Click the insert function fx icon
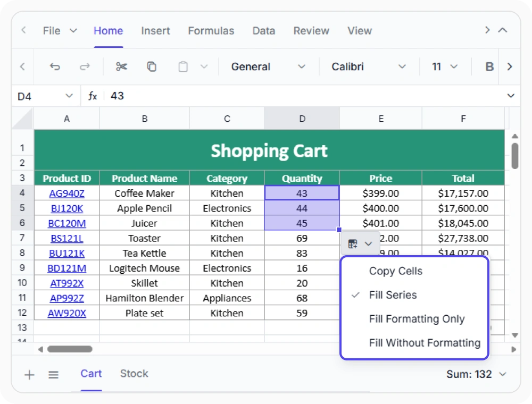This screenshot has width=532, height=404. point(92,96)
